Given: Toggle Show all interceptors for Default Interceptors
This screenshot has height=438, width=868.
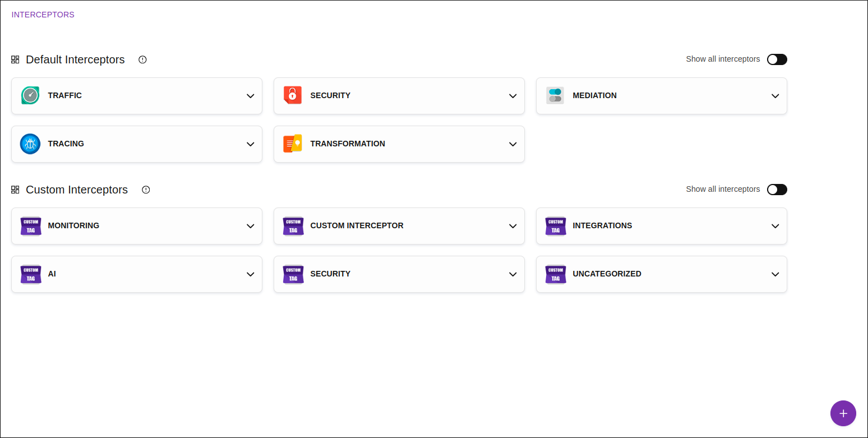Looking at the screenshot, I should 777,59.
